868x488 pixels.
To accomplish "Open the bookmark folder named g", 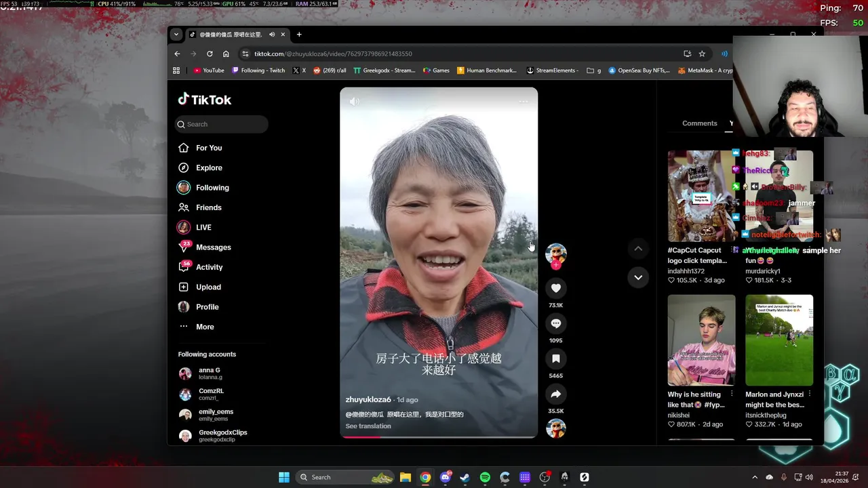I will pos(594,70).
